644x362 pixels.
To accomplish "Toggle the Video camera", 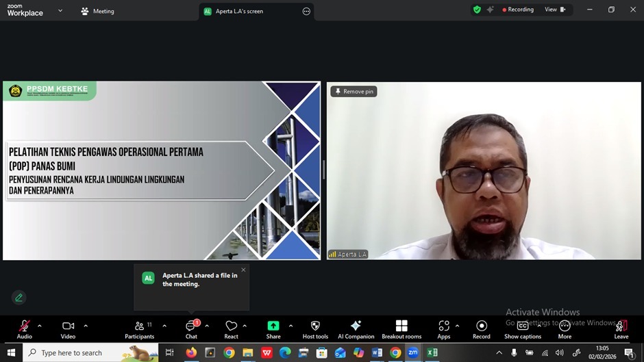I will (68, 328).
